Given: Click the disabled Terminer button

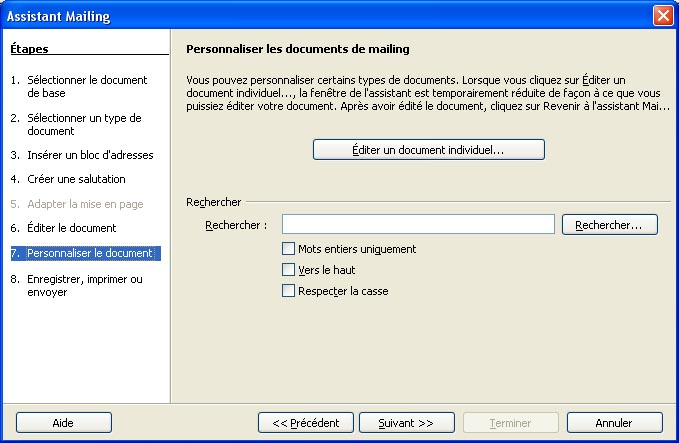Looking at the screenshot, I should pyautogui.click(x=510, y=423).
